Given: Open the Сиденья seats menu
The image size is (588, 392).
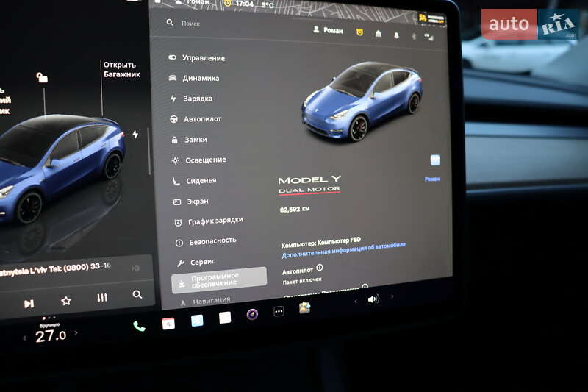Looking at the screenshot, I should click(195, 181).
